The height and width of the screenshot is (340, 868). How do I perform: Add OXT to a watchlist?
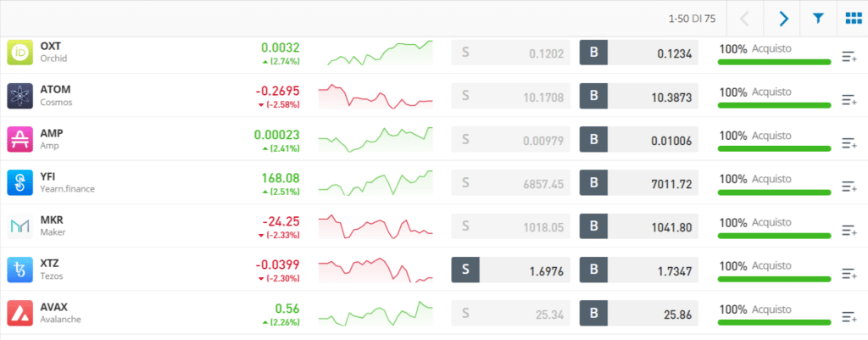pyautogui.click(x=849, y=57)
